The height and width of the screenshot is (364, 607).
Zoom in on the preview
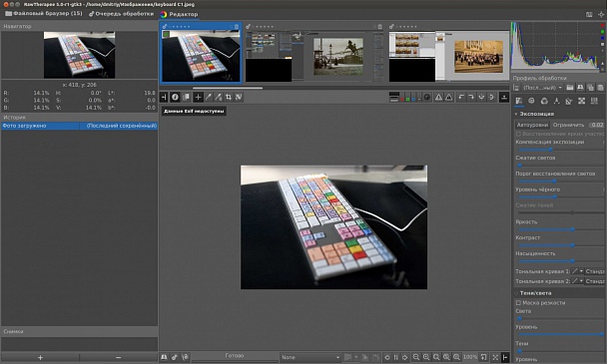coord(426,357)
